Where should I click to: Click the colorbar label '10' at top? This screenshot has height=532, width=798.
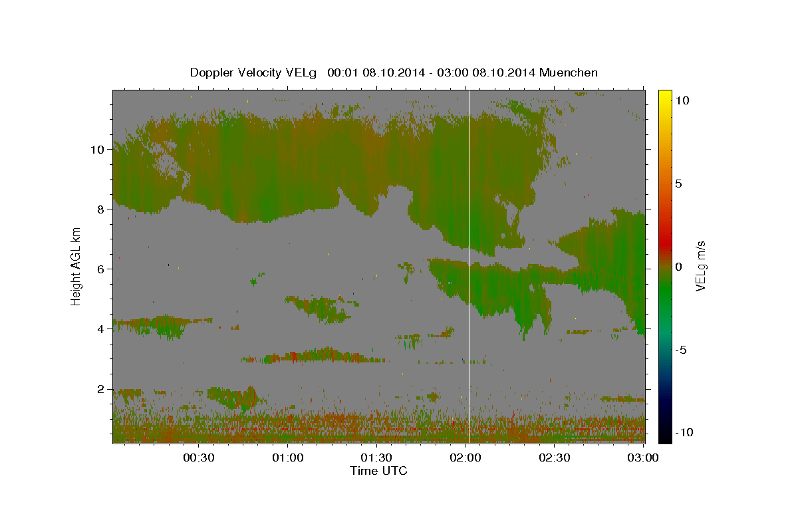tap(682, 100)
